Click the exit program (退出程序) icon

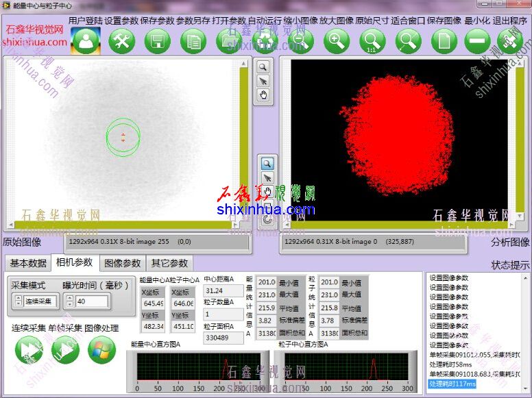click(511, 42)
